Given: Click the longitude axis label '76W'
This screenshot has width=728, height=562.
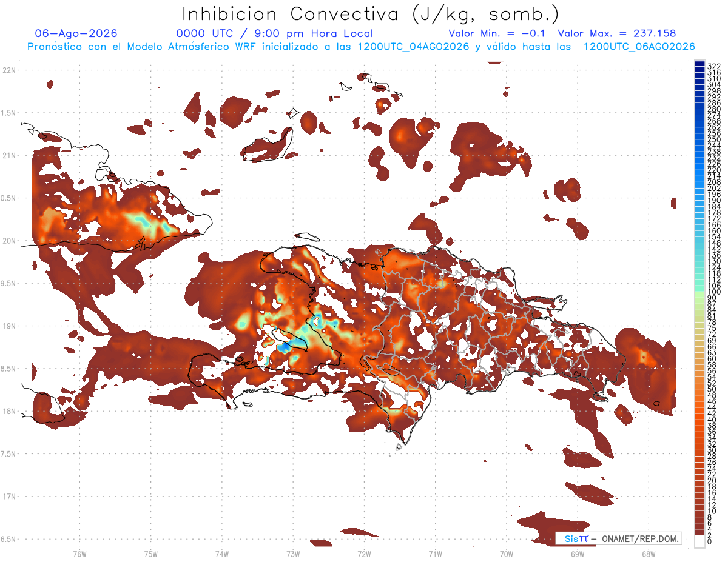Looking at the screenshot, I should (79, 554).
